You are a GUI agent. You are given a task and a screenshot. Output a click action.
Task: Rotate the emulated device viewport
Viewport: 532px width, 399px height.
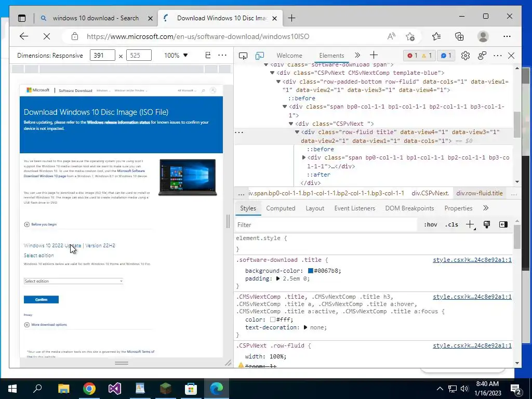(x=208, y=55)
